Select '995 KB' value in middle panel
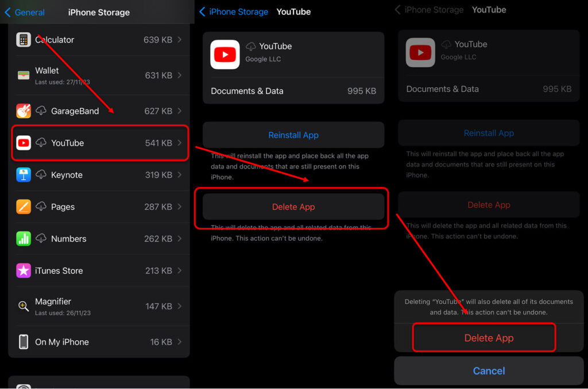This screenshot has height=389, width=588. [x=362, y=91]
